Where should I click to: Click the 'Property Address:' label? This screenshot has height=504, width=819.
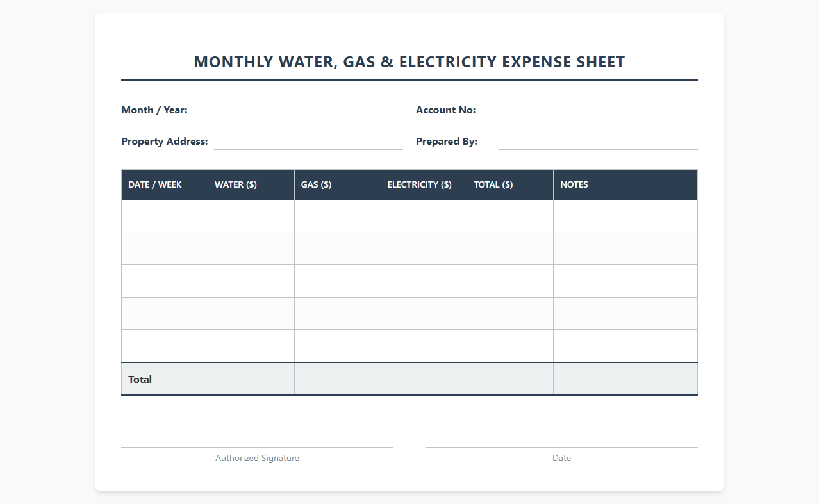[165, 142]
